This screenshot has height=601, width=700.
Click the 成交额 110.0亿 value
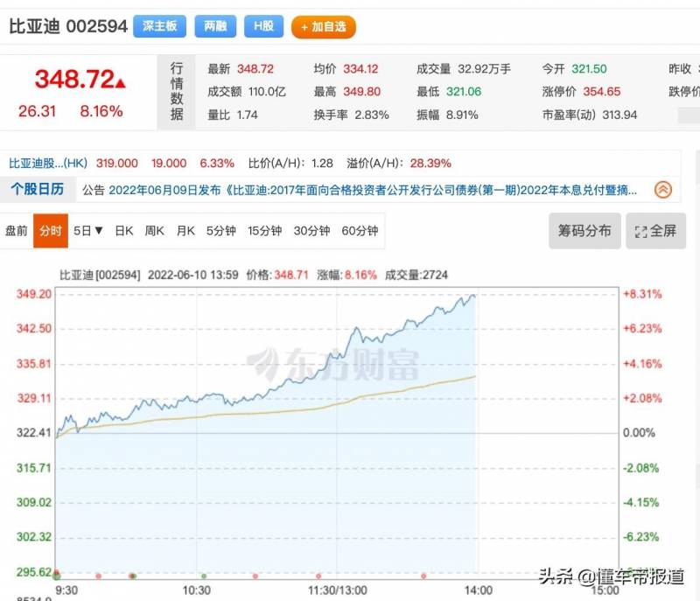click(267, 92)
